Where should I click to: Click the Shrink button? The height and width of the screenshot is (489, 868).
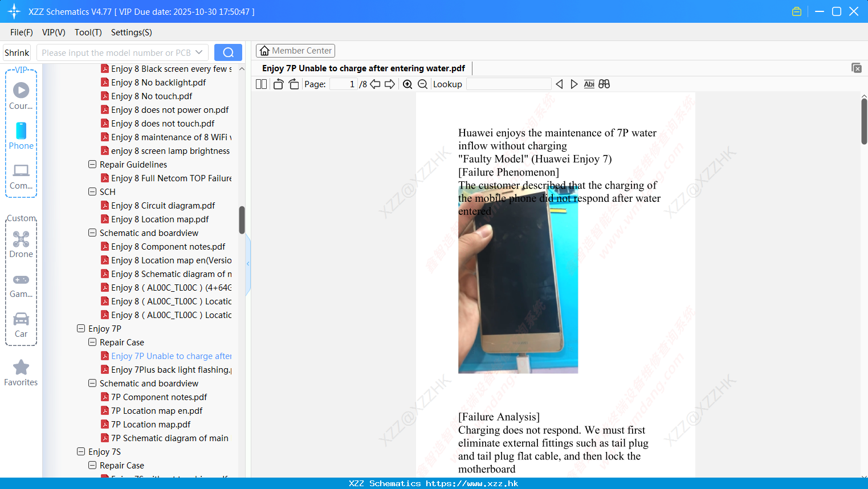[x=17, y=52]
